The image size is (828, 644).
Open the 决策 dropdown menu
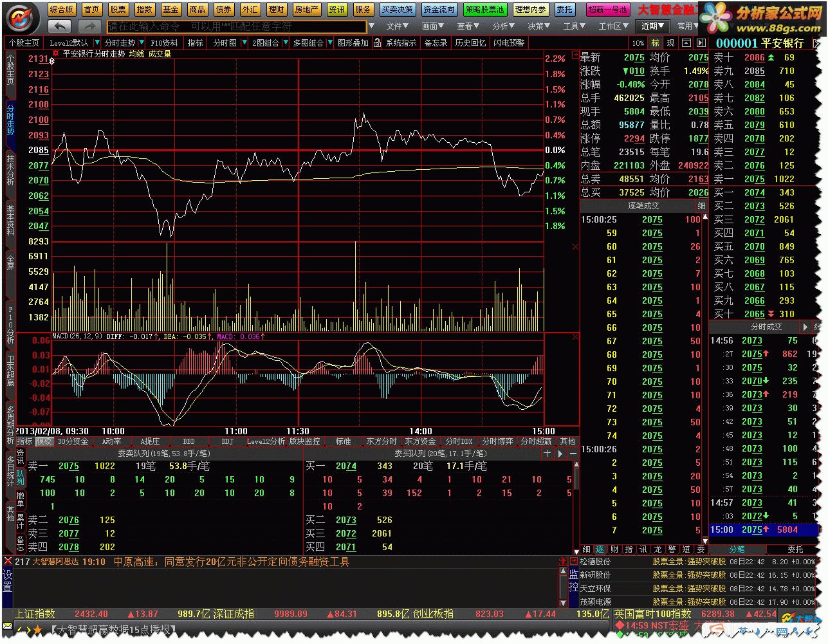[x=539, y=26]
